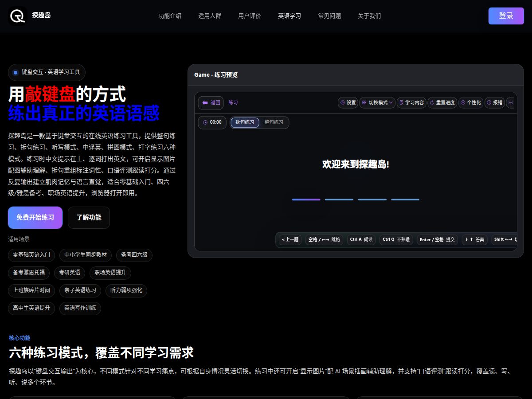The height and width of the screenshot is (399, 532).
Task: Click the 空格 跳格 shortcut key
Action: click(x=324, y=239)
